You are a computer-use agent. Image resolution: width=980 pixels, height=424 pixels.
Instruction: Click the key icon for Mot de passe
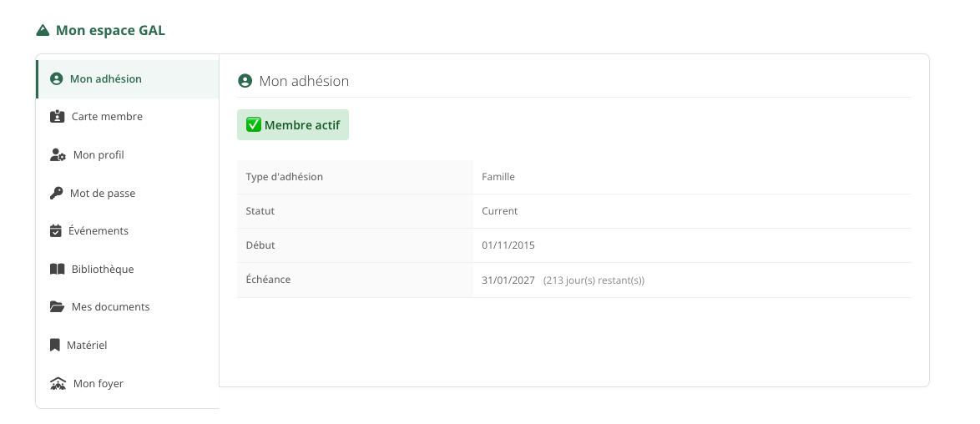(x=56, y=194)
